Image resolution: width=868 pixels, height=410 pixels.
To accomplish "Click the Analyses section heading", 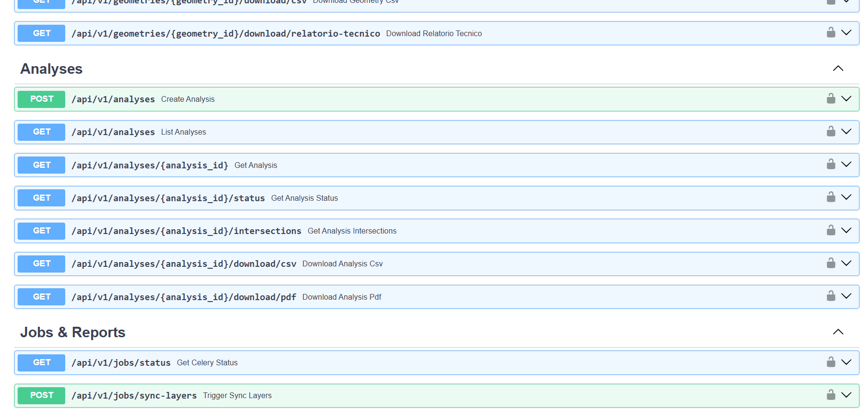I will (51, 69).
